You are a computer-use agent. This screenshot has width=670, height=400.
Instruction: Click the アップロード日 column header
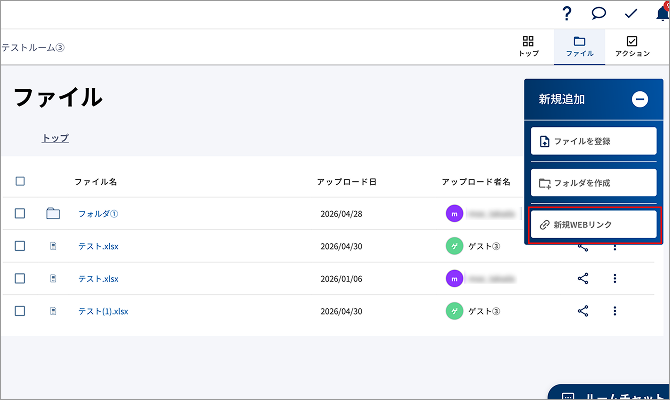(x=347, y=182)
